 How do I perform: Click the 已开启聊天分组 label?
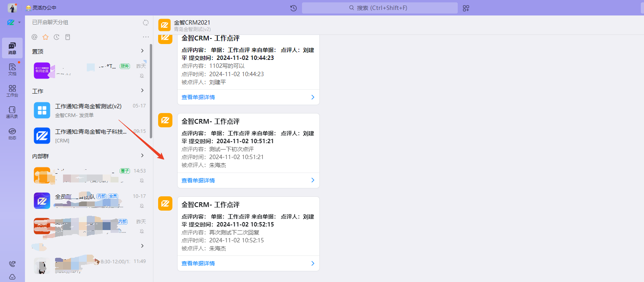click(x=50, y=23)
